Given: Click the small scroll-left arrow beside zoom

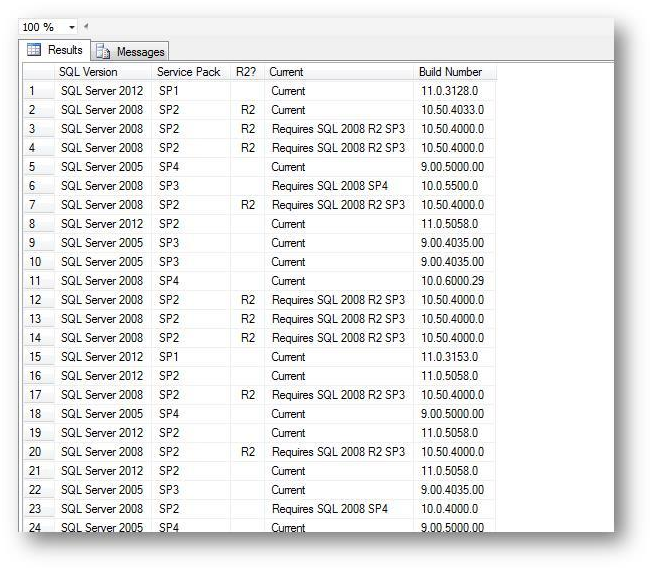Looking at the screenshot, I should pyautogui.click(x=86, y=27).
